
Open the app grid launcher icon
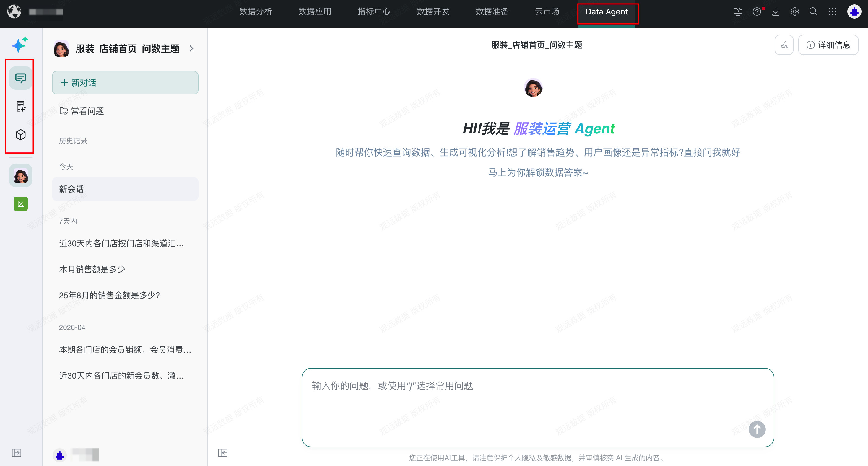(832, 12)
